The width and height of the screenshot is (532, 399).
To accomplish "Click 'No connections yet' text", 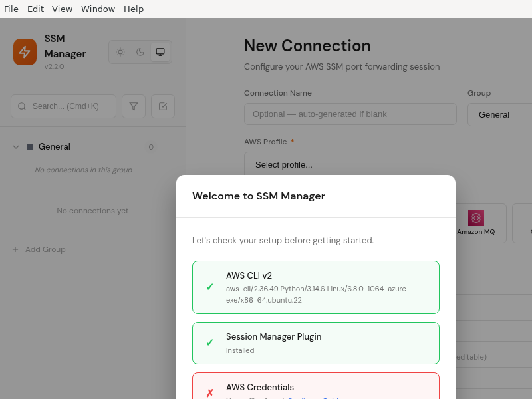I will pos(92,211).
